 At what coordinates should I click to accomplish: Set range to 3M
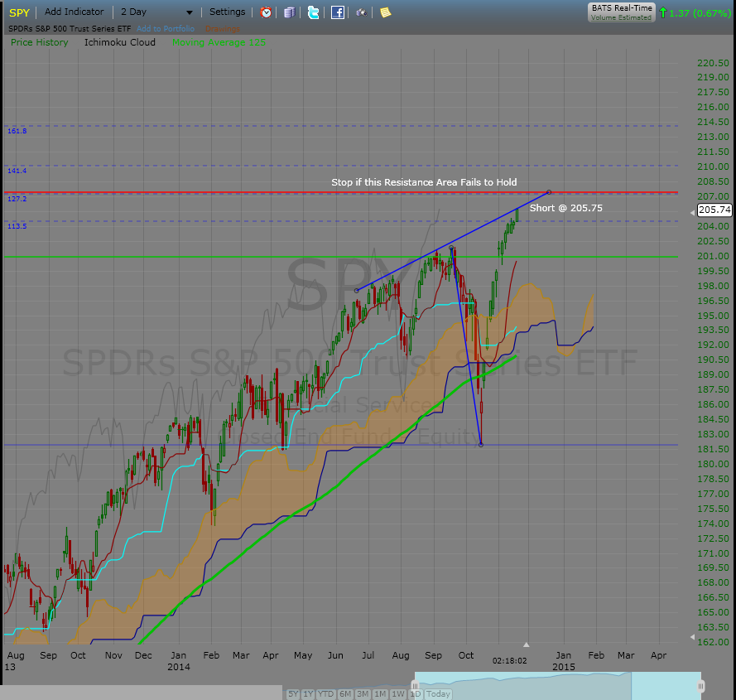363,694
